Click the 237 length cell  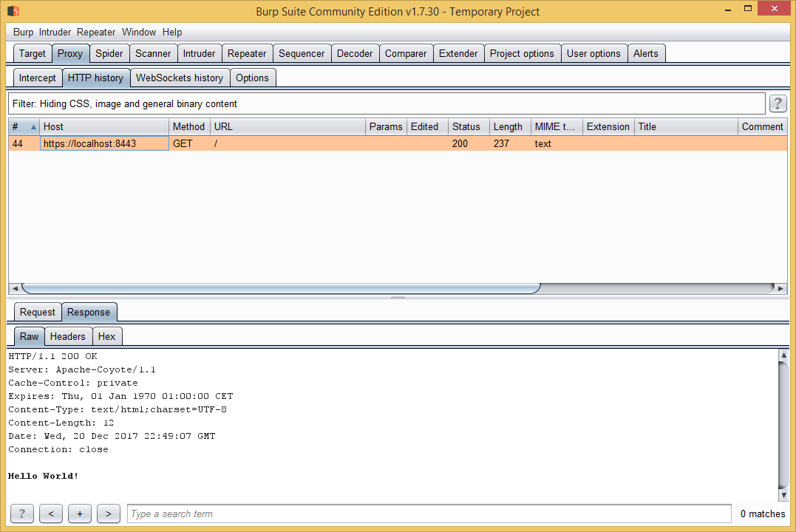pyautogui.click(x=510, y=143)
